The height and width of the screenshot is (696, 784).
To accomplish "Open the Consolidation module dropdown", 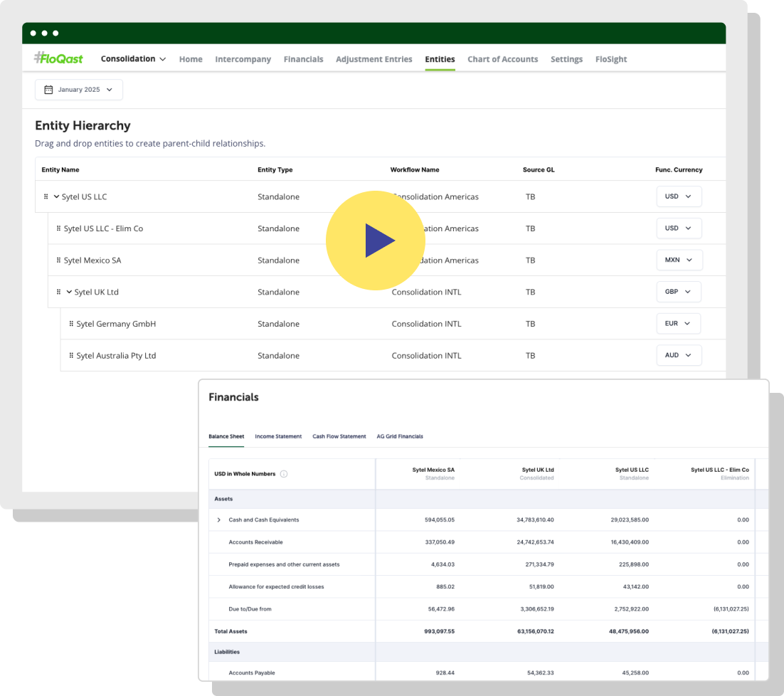I will click(x=133, y=58).
